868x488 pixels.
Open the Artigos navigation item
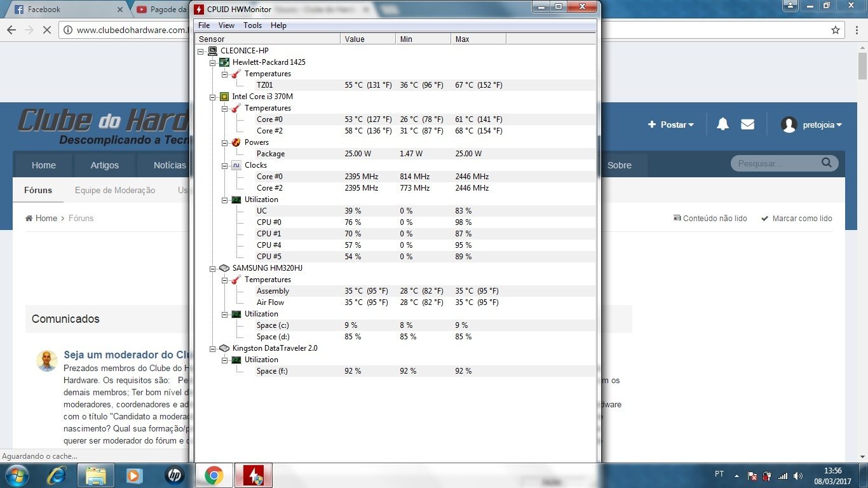tap(105, 165)
